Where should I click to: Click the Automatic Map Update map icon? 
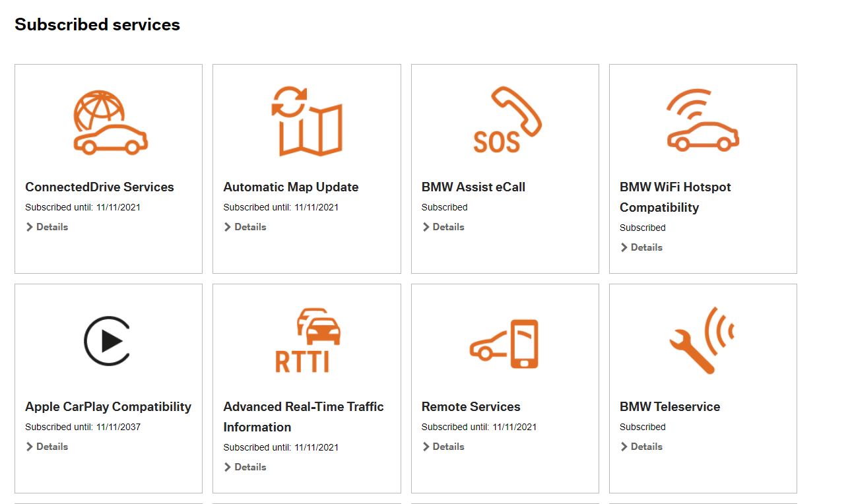(307, 121)
